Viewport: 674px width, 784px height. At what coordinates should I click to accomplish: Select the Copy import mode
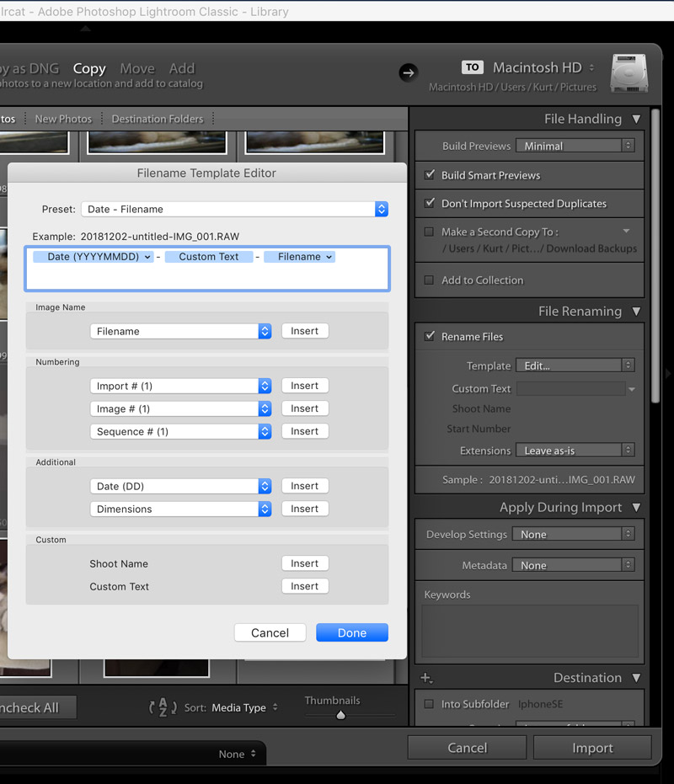[89, 68]
